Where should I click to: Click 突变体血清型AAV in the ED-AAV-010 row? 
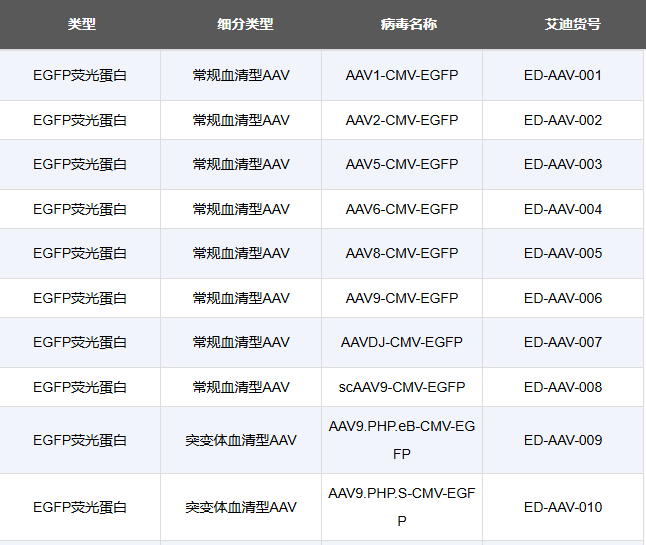click(241, 507)
